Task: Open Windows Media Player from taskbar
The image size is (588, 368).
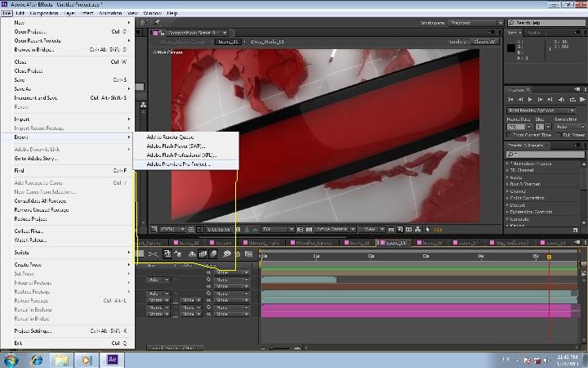Action: 87,360
